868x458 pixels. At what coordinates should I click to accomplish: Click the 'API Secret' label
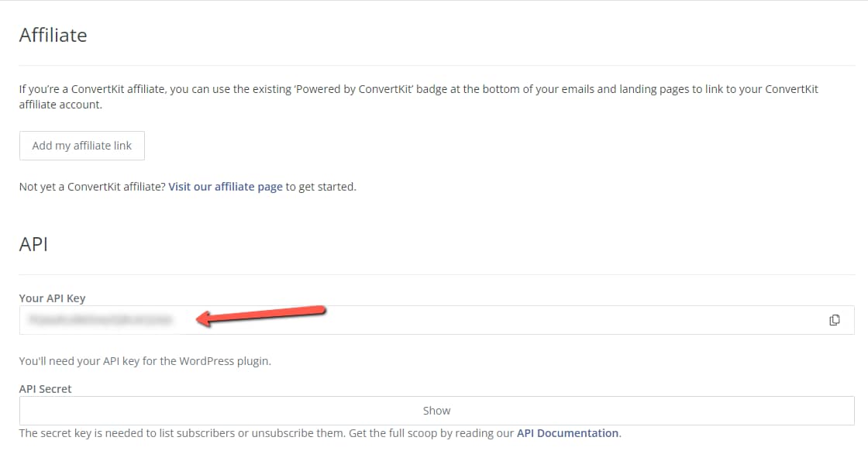pyautogui.click(x=46, y=389)
